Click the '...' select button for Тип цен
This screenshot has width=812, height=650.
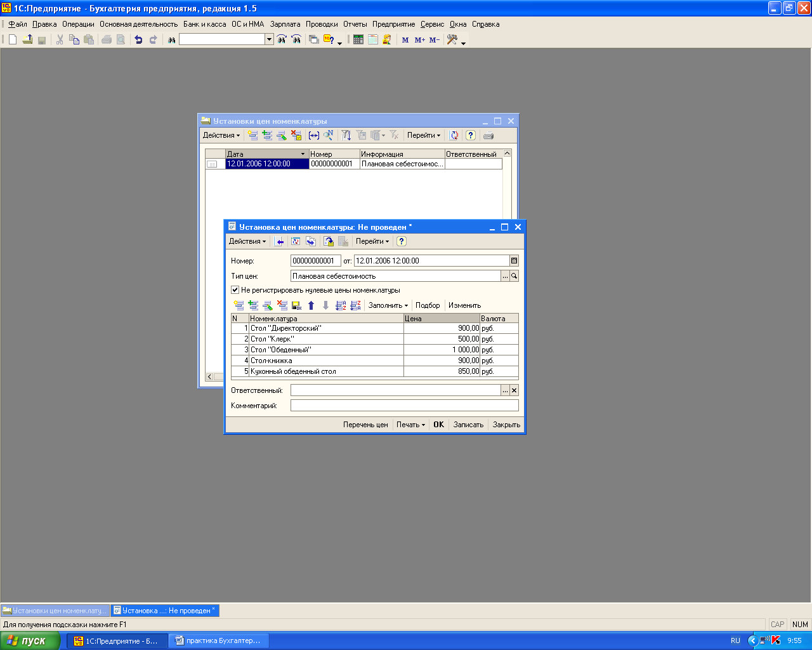(x=506, y=276)
